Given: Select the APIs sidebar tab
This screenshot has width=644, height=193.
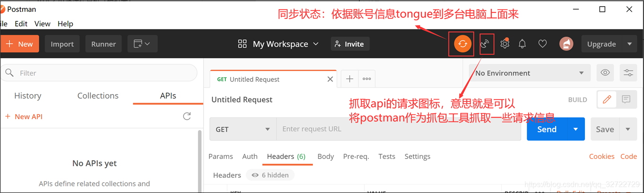Looking at the screenshot, I should coord(168,96).
